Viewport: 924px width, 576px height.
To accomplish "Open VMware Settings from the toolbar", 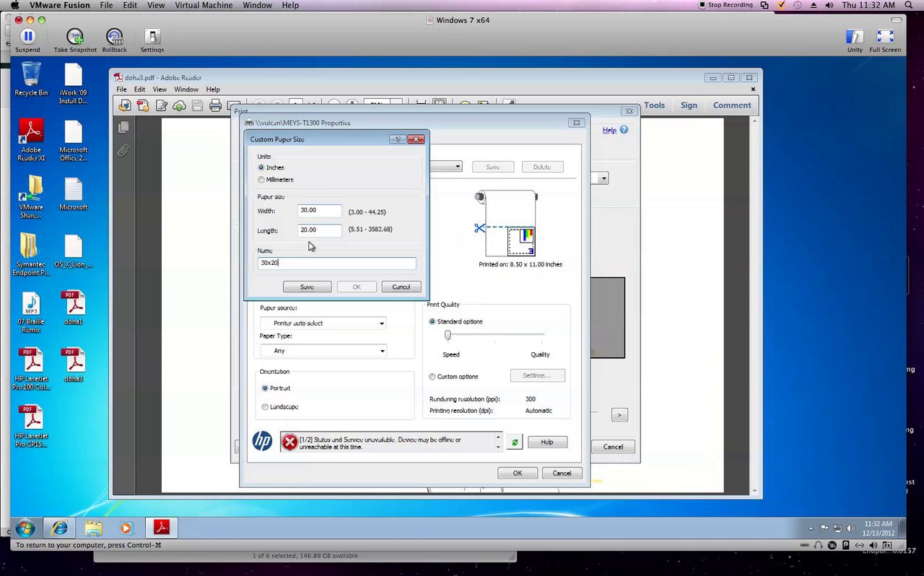I will [152, 36].
